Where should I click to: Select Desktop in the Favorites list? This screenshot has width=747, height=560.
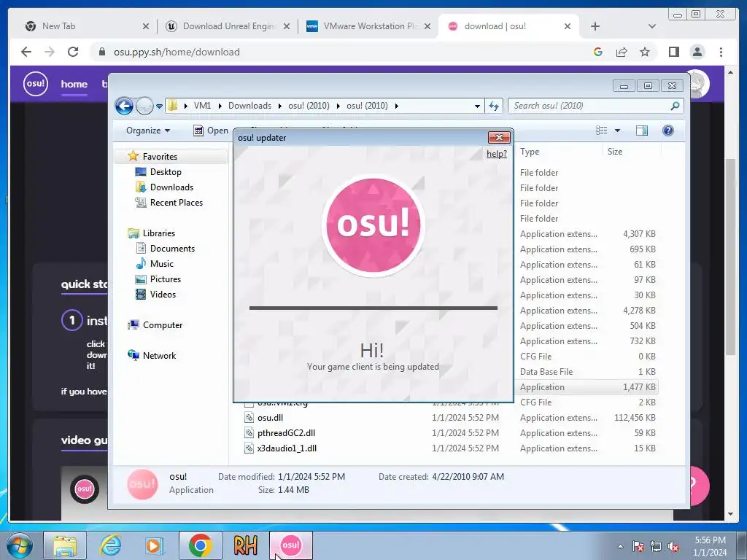pos(166,172)
